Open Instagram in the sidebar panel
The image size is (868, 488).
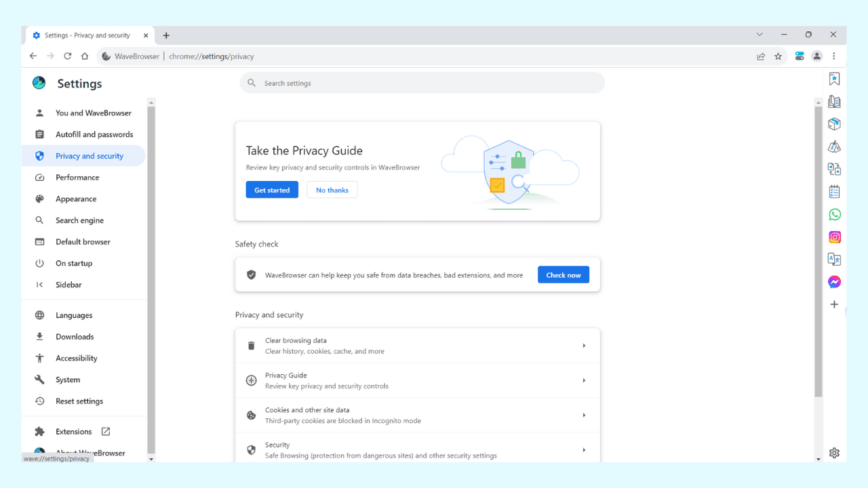[834, 237]
